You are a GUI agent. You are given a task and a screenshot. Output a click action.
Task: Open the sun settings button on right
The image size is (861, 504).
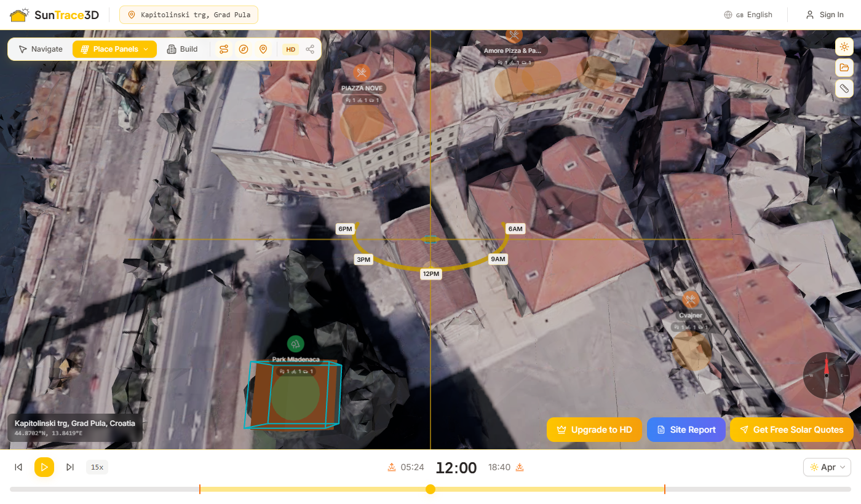tap(844, 47)
